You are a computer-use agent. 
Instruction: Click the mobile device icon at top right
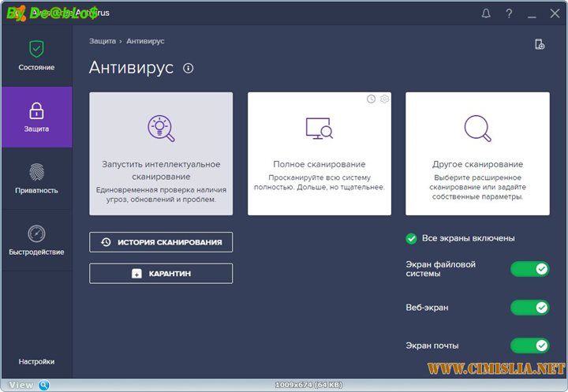point(540,45)
